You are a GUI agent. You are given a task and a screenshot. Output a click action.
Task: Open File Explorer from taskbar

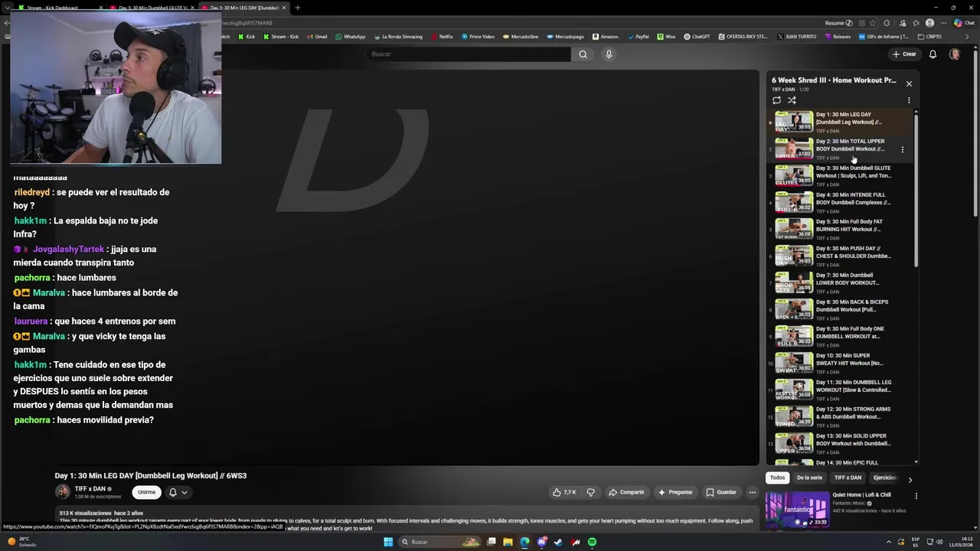point(508,542)
